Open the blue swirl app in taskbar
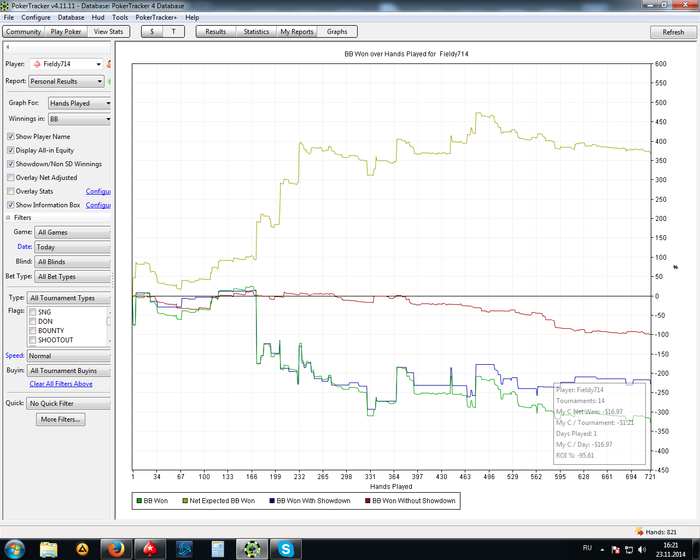Viewport: 700px width, 560px height. 184,550
